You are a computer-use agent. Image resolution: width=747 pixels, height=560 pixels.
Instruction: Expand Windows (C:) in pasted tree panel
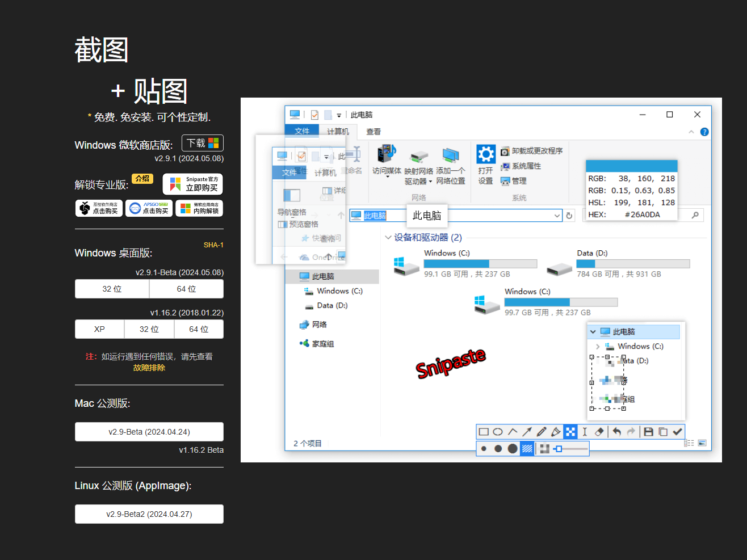coord(598,346)
